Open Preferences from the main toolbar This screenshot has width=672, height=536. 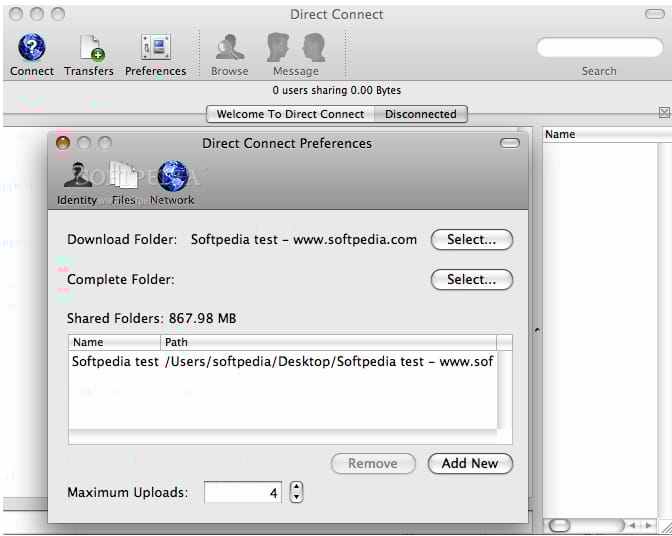point(156,47)
